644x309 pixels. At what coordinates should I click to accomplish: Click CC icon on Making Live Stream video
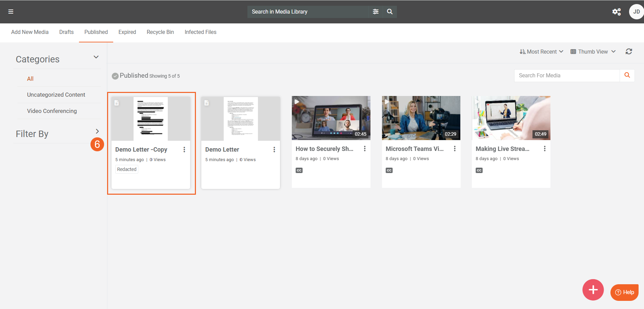point(479,170)
